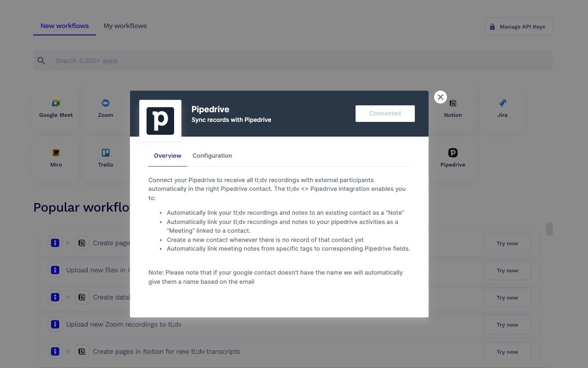Open the Zoom integration icon
Image resolution: width=588 pixels, height=368 pixels.
(x=105, y=103)
